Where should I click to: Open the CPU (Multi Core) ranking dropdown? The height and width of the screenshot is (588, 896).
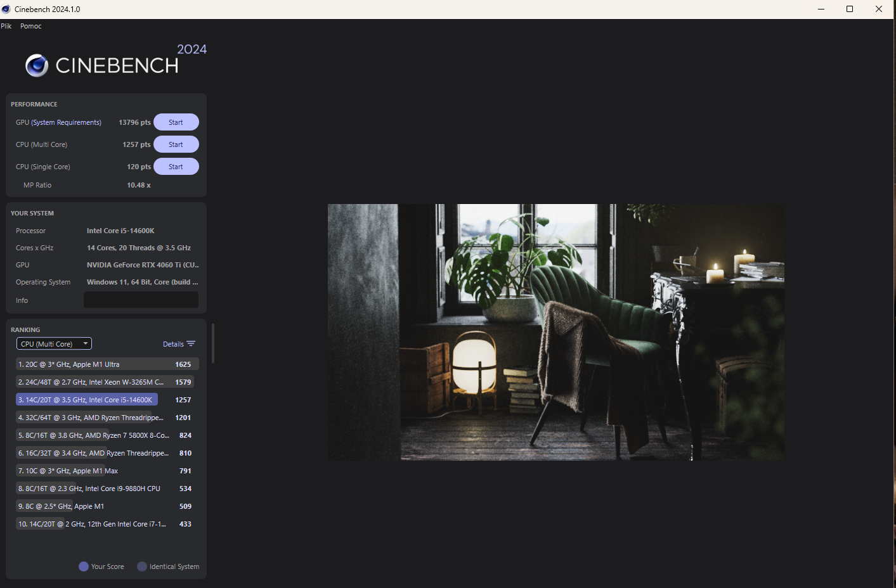[x=54, y=344]
